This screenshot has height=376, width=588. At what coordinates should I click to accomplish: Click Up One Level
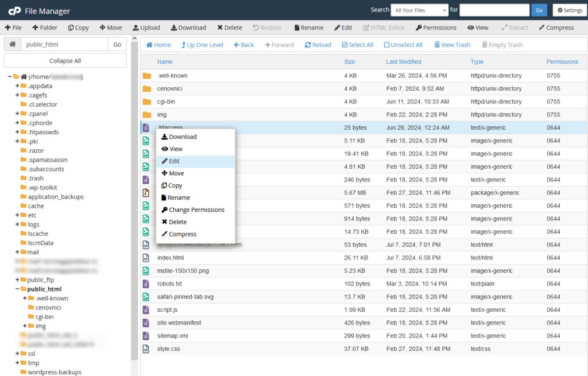202,45
